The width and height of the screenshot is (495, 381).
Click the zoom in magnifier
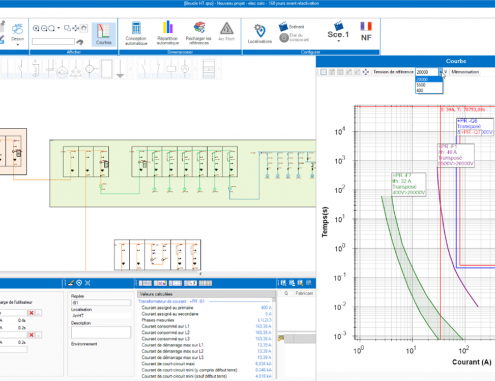click(36, 28)
